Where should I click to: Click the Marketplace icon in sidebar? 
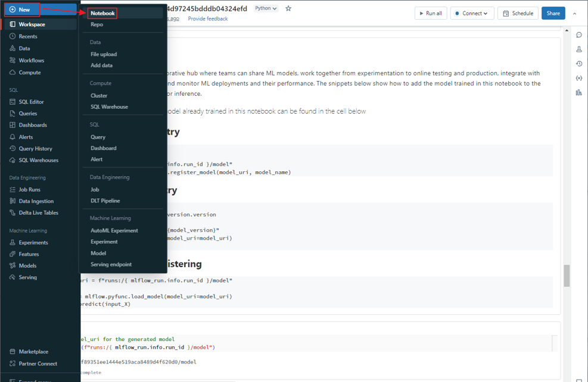coord(13,352)
